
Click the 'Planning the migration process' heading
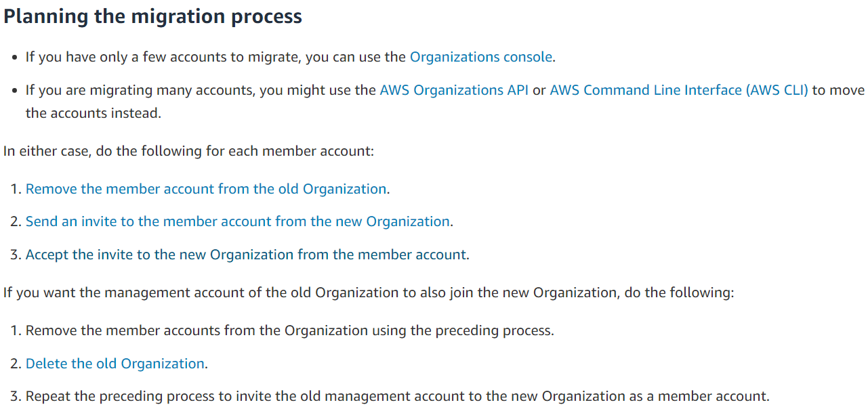tap(152, 16)
